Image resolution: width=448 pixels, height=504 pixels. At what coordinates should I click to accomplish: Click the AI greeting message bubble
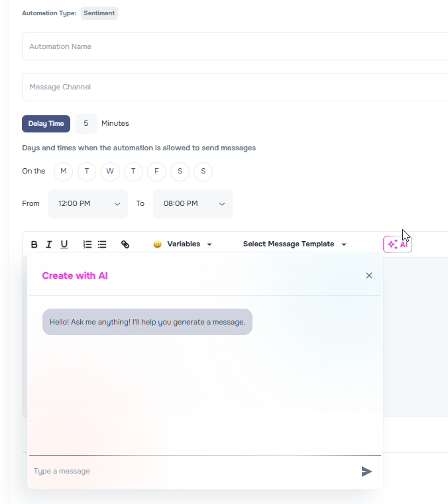147,322
